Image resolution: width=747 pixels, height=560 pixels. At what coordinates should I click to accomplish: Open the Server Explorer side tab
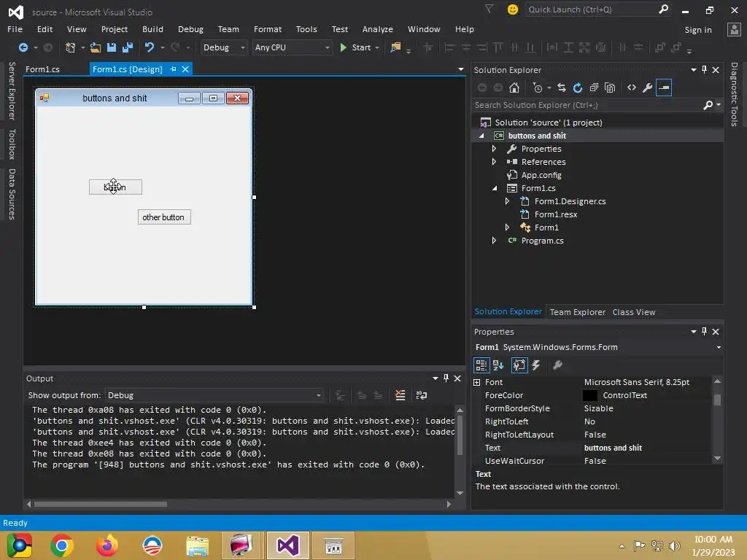click(x=12, y=90)
